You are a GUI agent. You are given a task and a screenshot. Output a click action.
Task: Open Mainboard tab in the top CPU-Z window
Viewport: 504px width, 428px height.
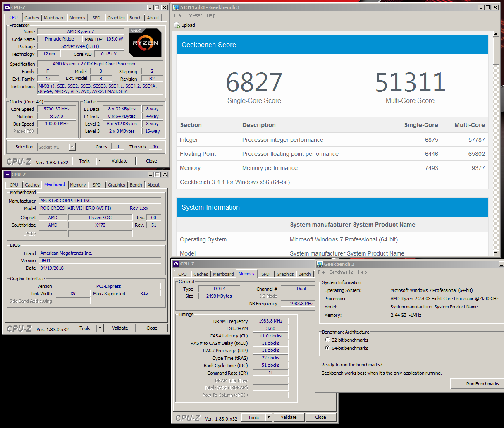click(55, 18)
